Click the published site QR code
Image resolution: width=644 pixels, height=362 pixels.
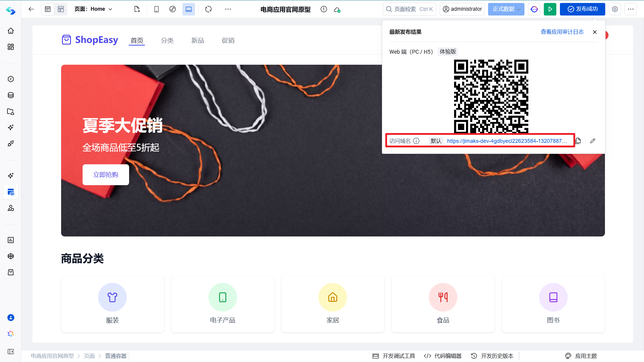491,96
